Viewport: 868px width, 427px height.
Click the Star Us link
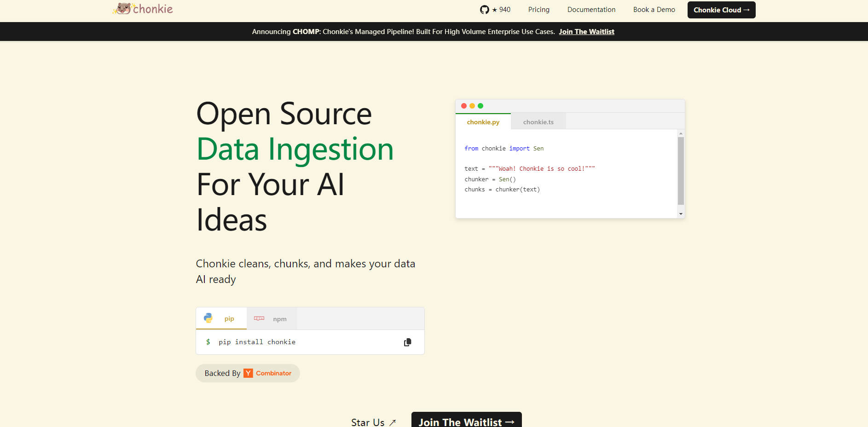click(373, 422)
